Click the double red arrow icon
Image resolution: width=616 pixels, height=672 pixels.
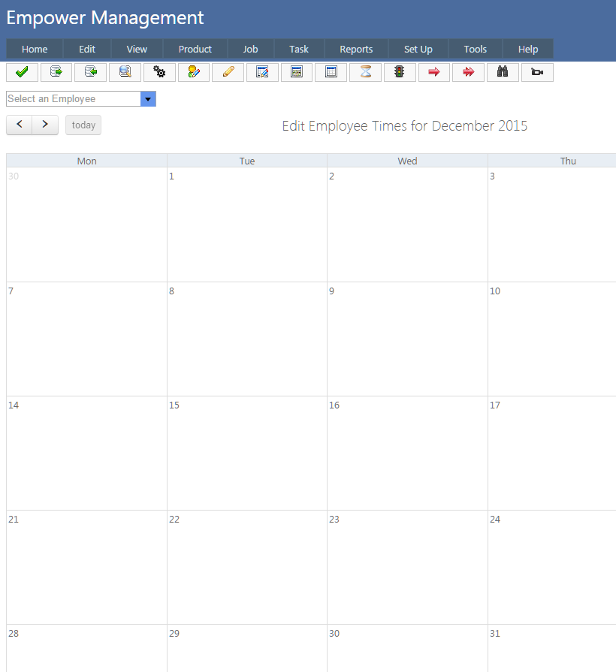point(468,72)
